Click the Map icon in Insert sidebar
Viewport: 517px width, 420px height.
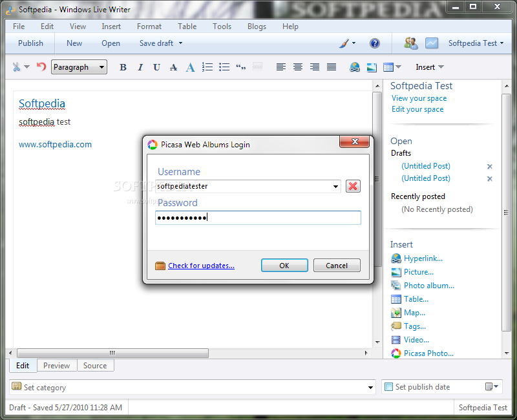[x=396, y=313]
